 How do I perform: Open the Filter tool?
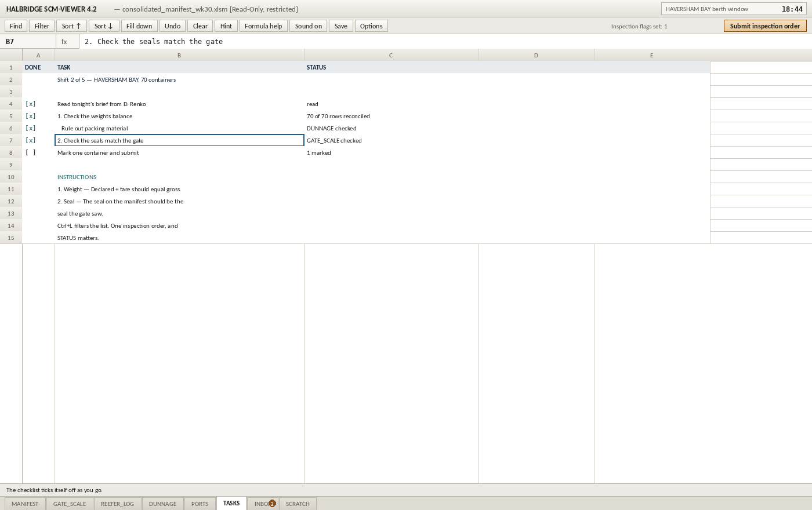point(42,26)
